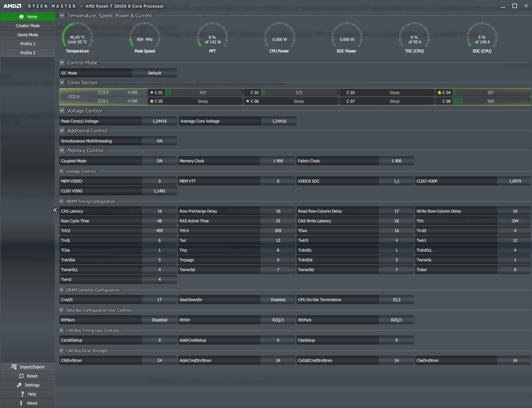Open the Game Mode tab
532x408 pixels.
(28, 35)
